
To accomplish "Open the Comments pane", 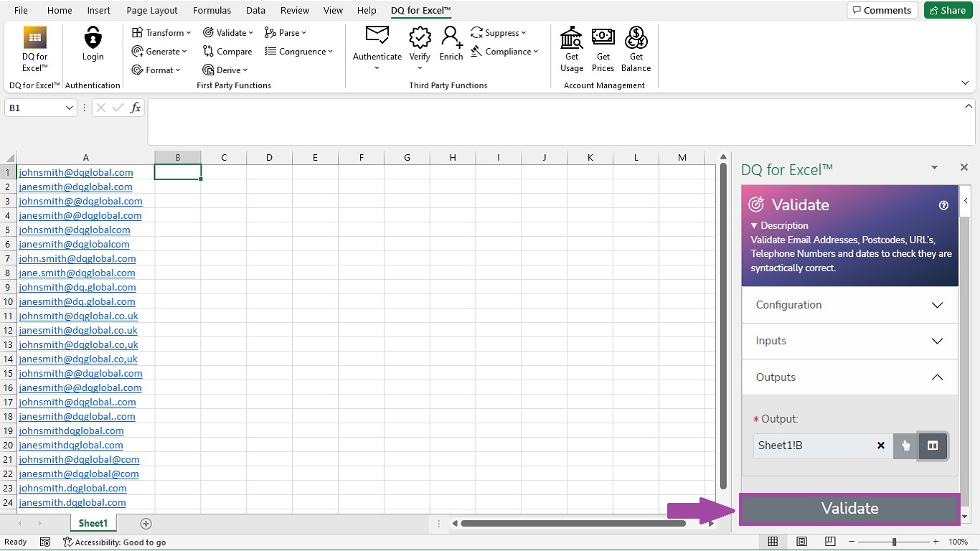I will [x=882, y=10].
